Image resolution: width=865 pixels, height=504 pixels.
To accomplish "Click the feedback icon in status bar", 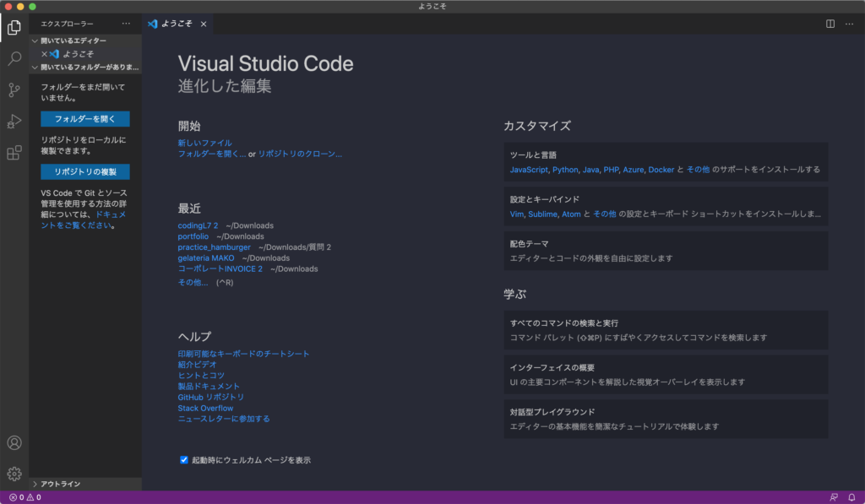I will point(834,497).
